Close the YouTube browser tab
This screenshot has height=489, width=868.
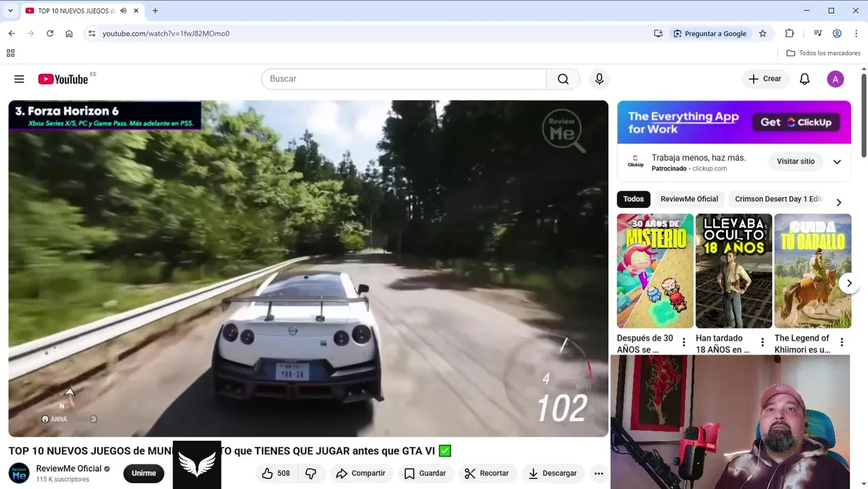click(136, 11)
